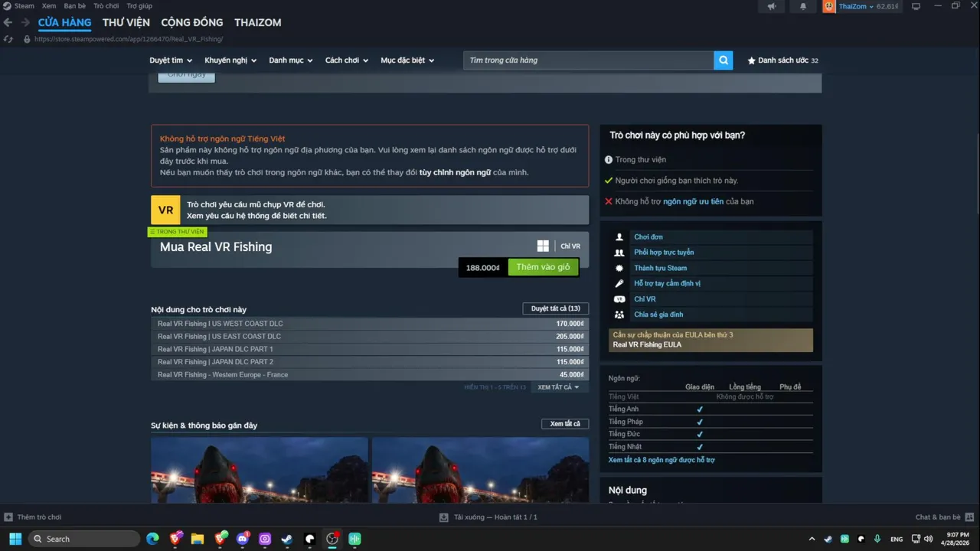Select the JAPAN DLC PART 1 row
The width and height of the screenshot is (980, 551).
(x=370, y=349)
